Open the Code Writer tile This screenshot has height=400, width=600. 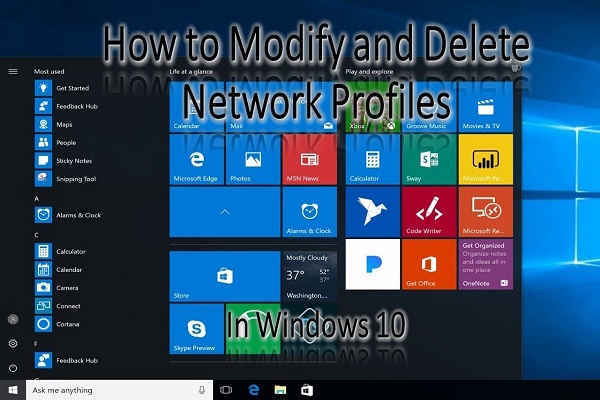[429, 212]
